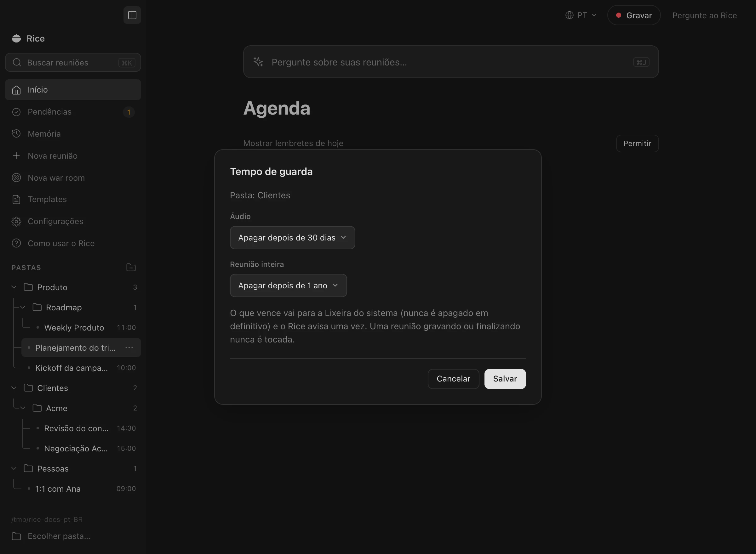Open the Áudio retention dropdown
756x554 pixels.
coord(292,238)
